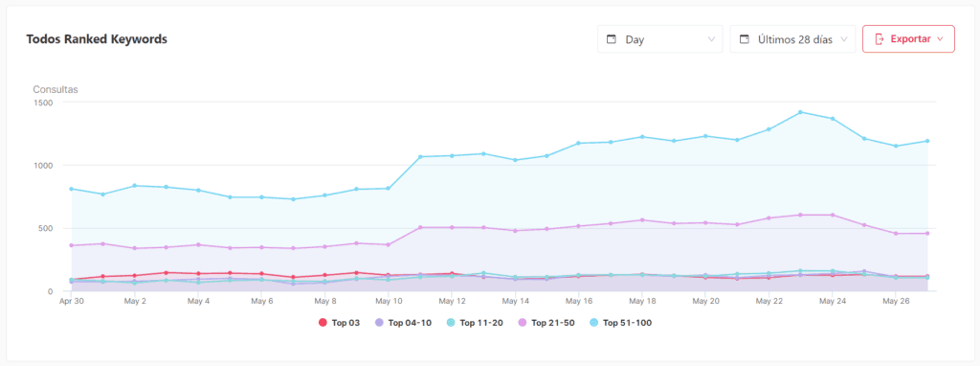Click the Apr 30 x-axis label

point(71,301)
